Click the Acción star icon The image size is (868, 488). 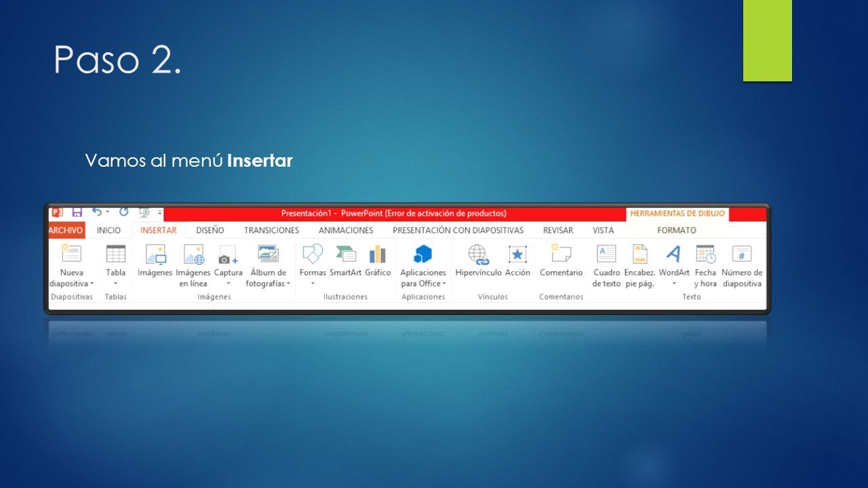(517, 254)
